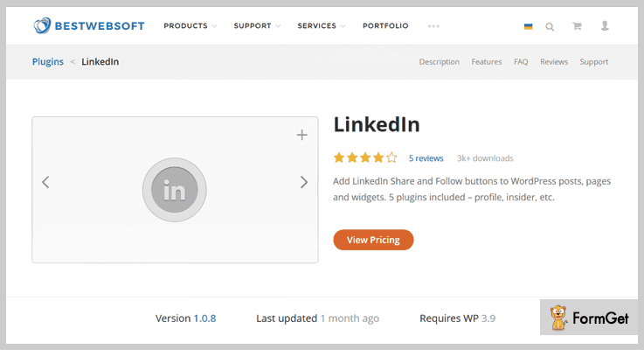The width and height of the screenshot is (644, 350).
Task: Click the 3k+ downloads text
Action: [485, 158]
